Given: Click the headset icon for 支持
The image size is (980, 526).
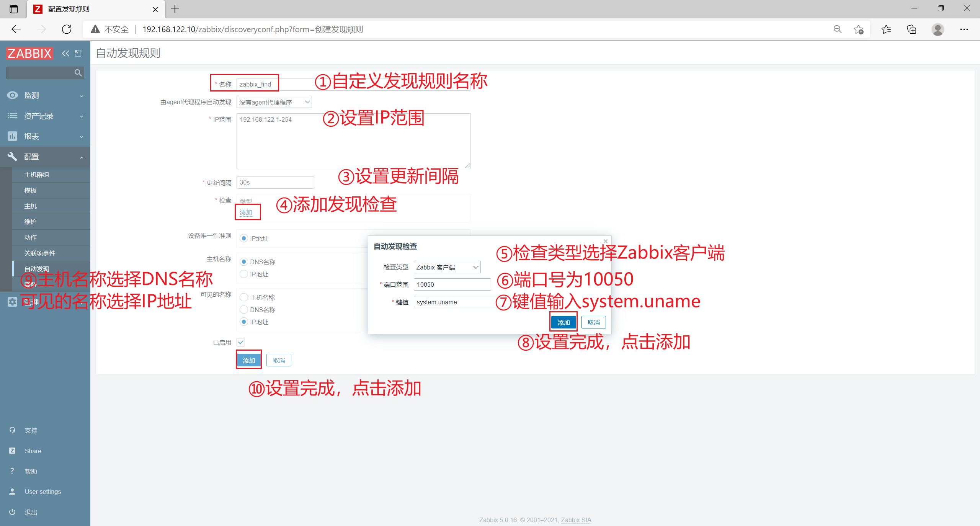Looking at the screenshot, I should click(x=12, y=430).
